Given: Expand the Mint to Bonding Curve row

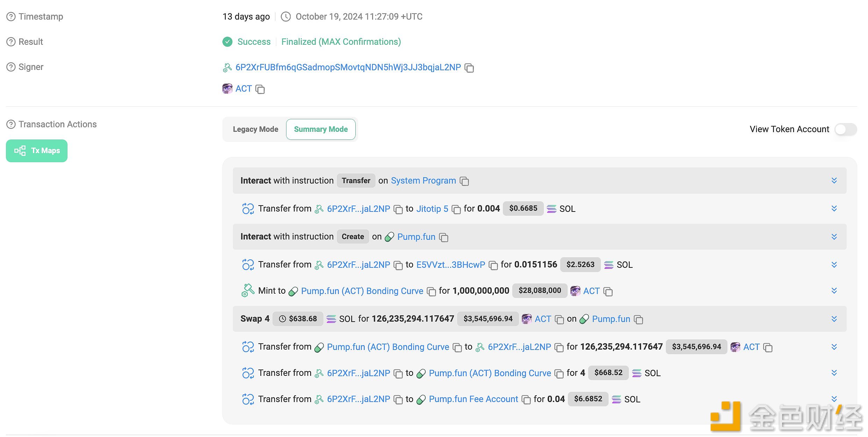Looking at the screenshot, I should click(834, 291).
